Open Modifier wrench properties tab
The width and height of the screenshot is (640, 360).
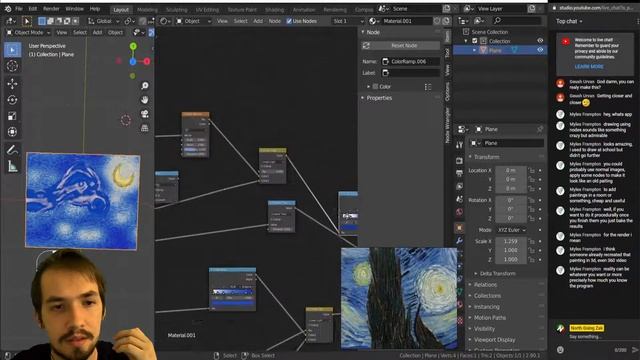tap(460, 240)
